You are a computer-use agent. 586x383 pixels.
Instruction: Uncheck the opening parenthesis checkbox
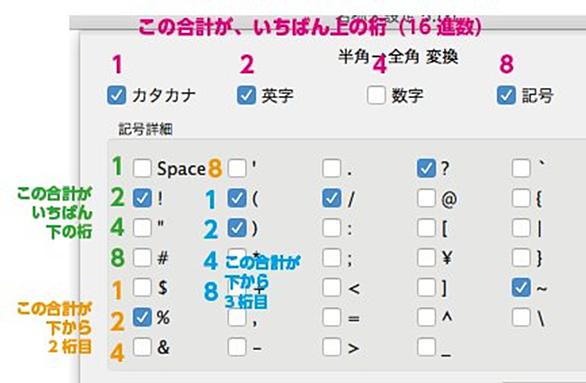(237, 198)
